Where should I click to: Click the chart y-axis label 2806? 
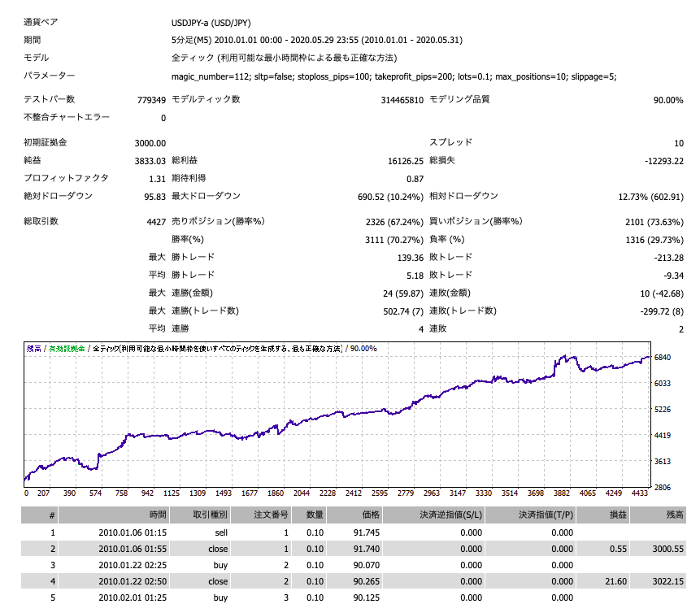point(662,488)
